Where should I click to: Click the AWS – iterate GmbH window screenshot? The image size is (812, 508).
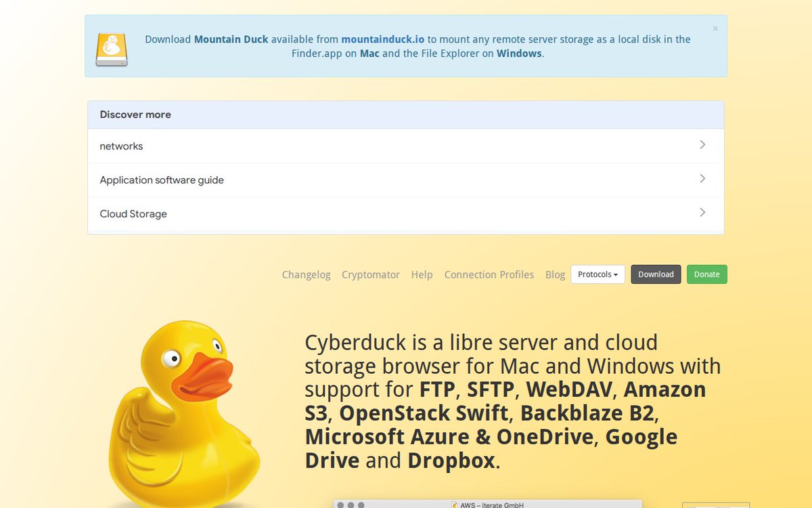pos(487,504)
